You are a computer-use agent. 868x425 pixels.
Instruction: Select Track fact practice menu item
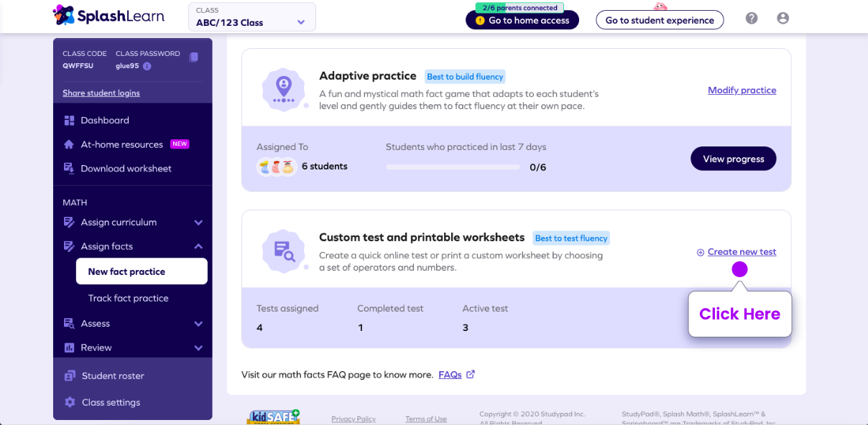[128, 298]
